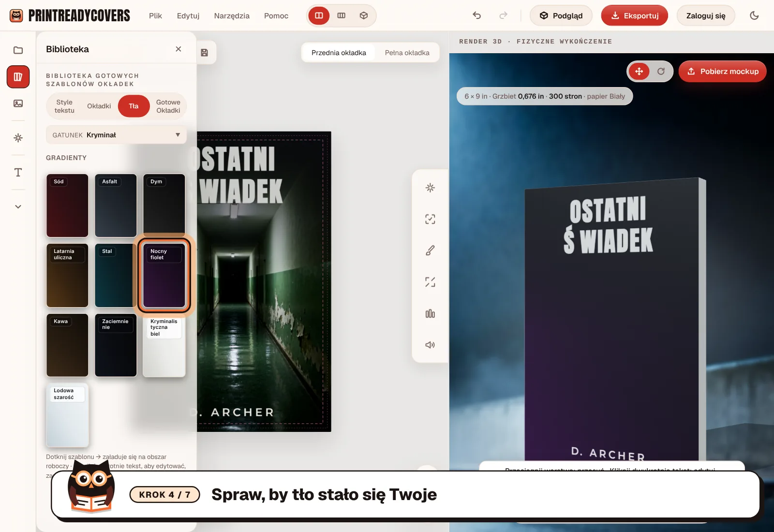774x532 pixels.
Task: Click Pobierz mockup button
Action: click(723, 72)
